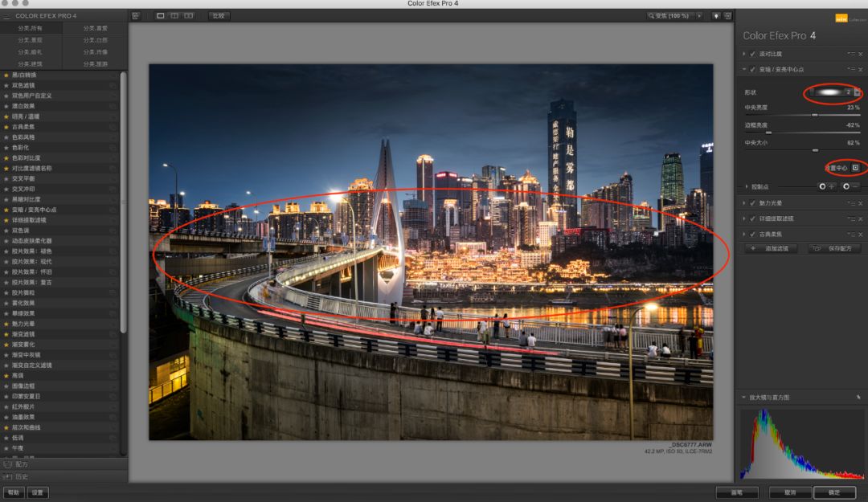Image resolution: width=868 pixels, height=502 pixels.
Task: Collapse the 变暗 / 变亮中心点 filter settings
Action: click(x=744, y=70)
